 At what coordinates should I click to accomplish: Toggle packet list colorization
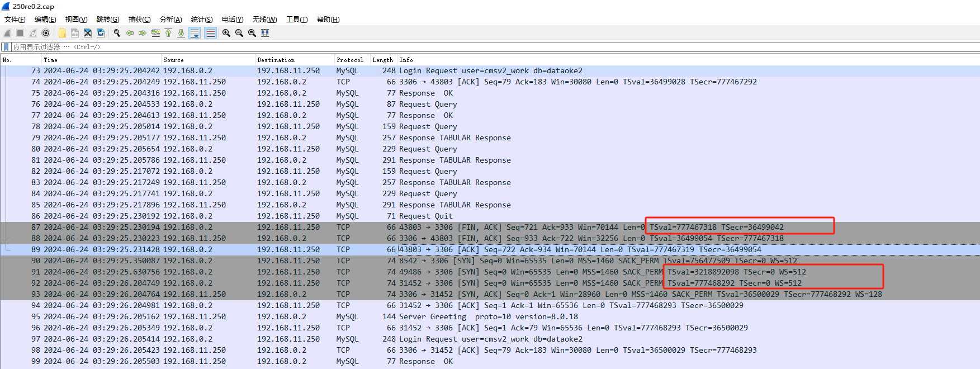pyautogui.click(x=210, y=33)
